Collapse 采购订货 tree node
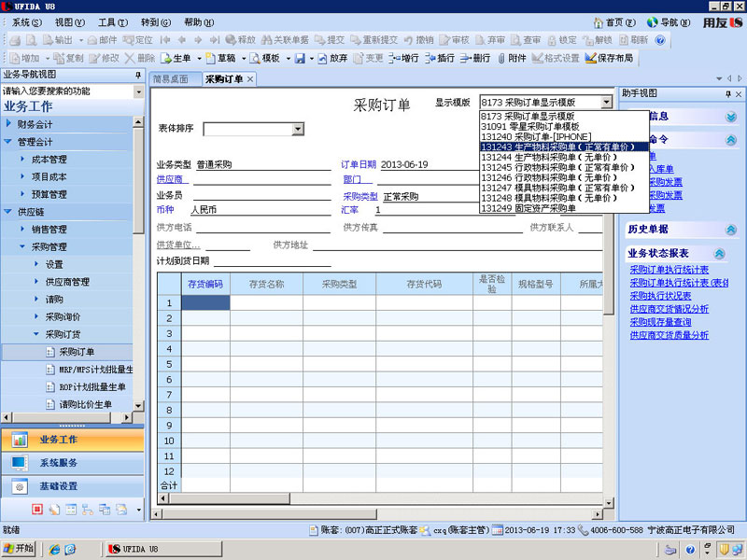747x560 pixels. click(x=36, y=334)
